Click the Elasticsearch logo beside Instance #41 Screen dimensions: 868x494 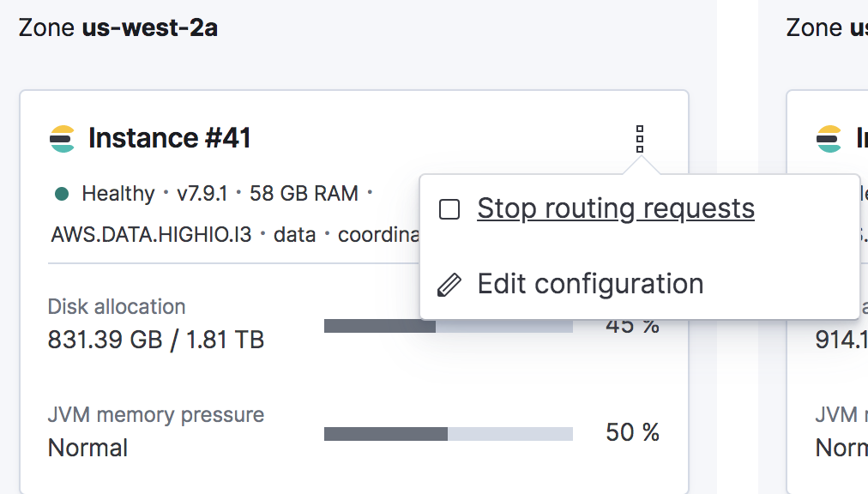click(63, 138)
